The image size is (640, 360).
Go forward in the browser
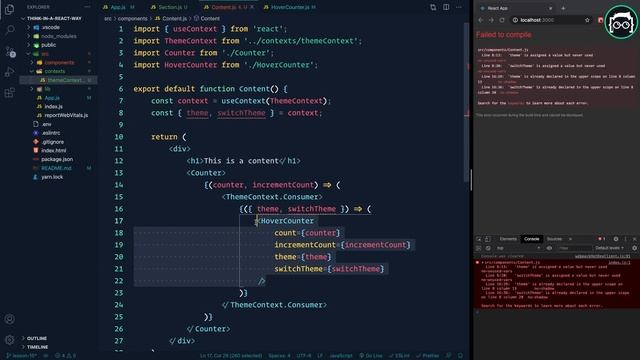coord(491,20)
